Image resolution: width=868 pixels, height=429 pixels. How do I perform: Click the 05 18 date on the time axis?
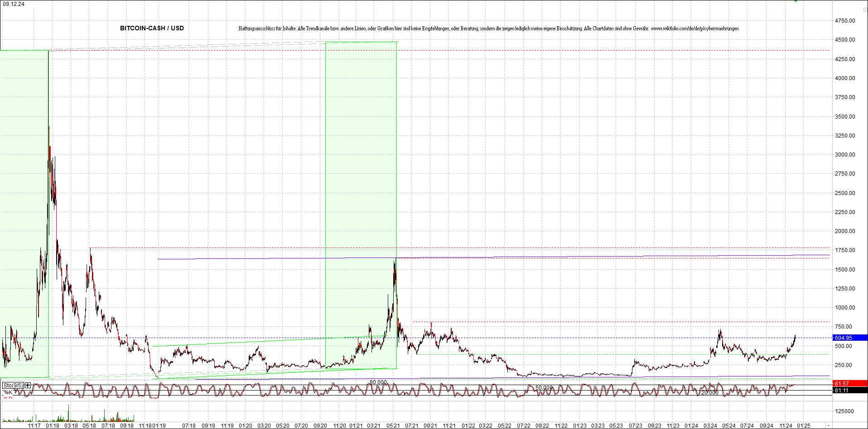coord(89,426)
